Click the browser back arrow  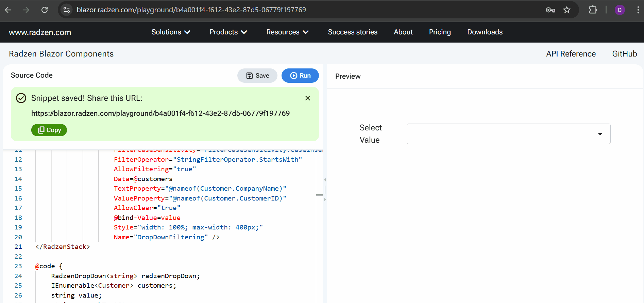pyautogui.click(x=8, y=10)
